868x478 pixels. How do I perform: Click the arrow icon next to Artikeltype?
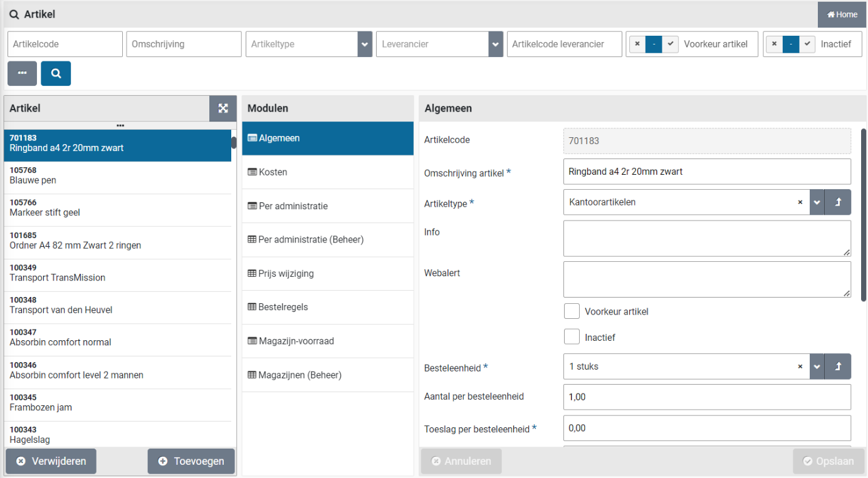[838, 202]
